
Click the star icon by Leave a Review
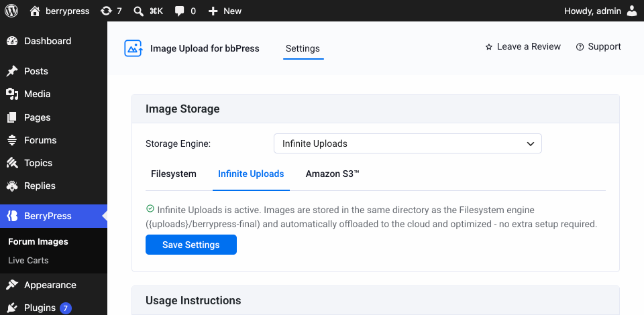coord(489,47)
